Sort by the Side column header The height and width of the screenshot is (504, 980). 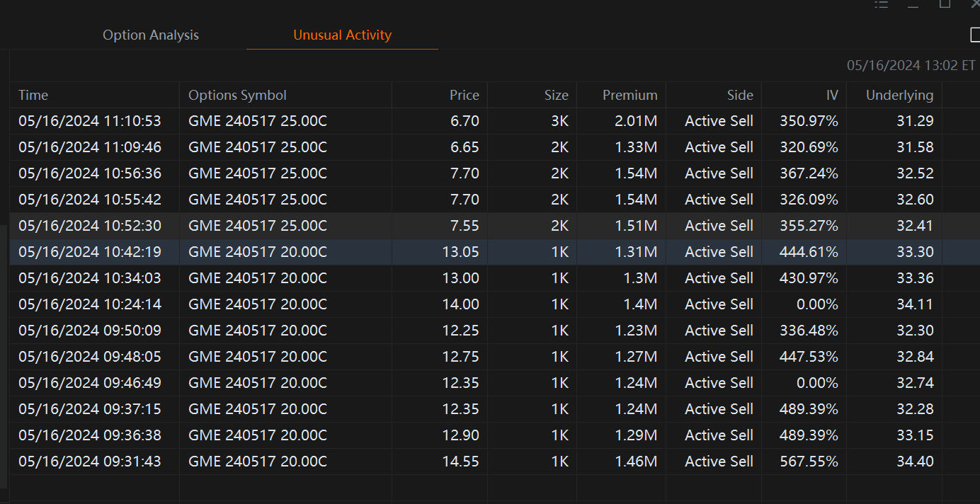740,95
